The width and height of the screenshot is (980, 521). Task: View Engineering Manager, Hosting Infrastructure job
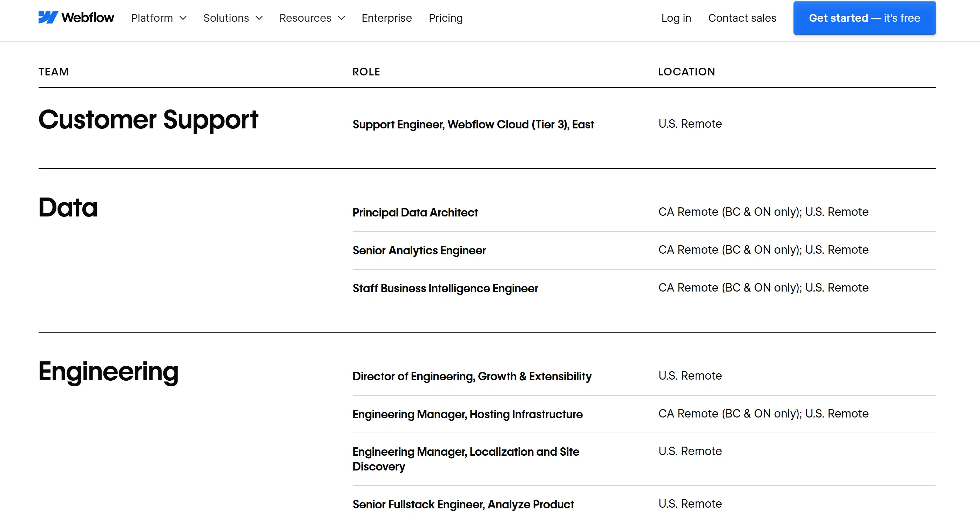467,414
